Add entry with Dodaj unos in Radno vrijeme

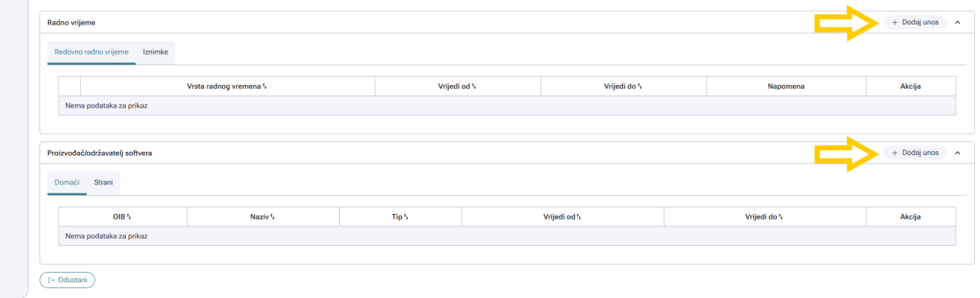click(915, 22)
